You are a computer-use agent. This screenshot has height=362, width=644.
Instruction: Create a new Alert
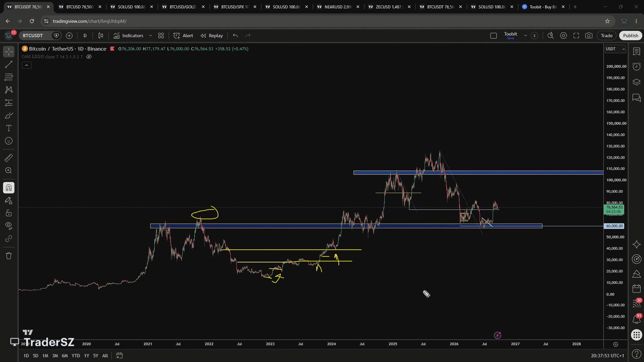pos(183,36)
